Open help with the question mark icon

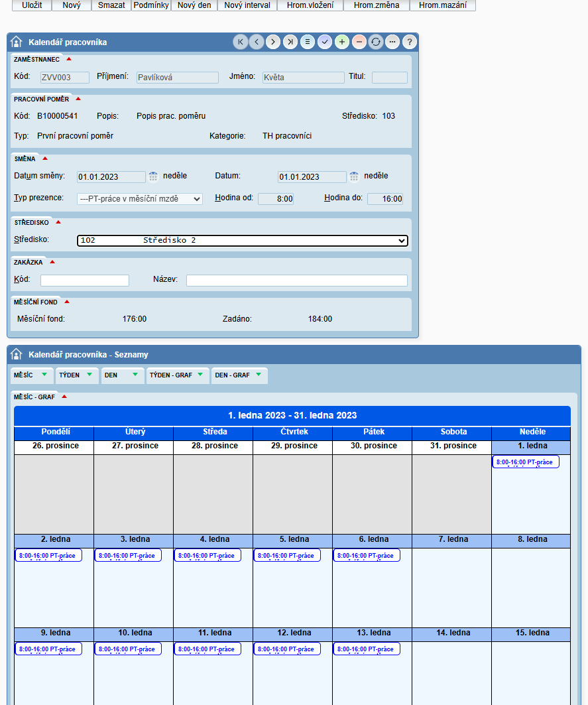coord(410,42)
